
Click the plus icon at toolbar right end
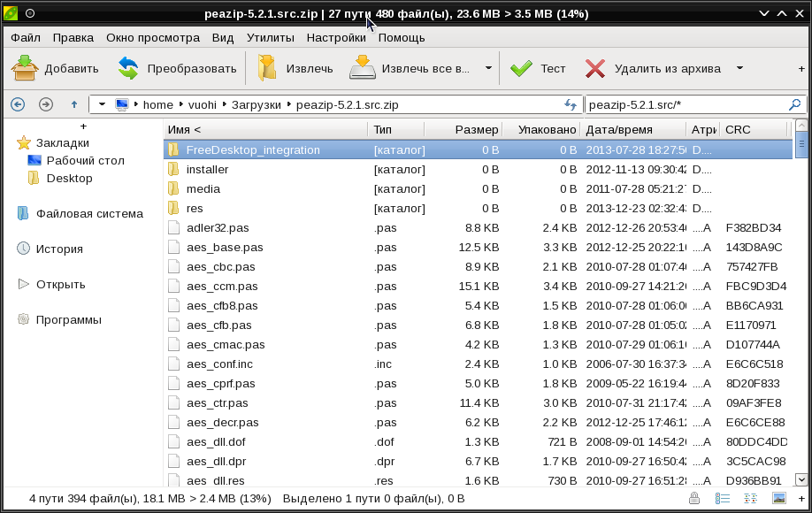(801, 68)
